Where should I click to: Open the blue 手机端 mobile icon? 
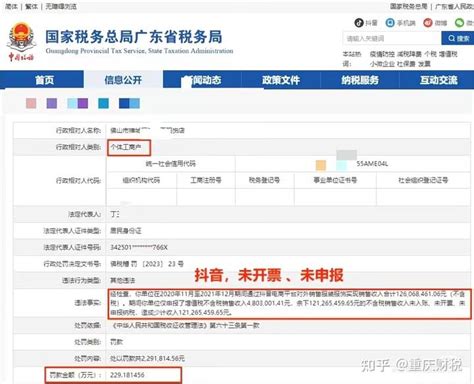[390, 23]
